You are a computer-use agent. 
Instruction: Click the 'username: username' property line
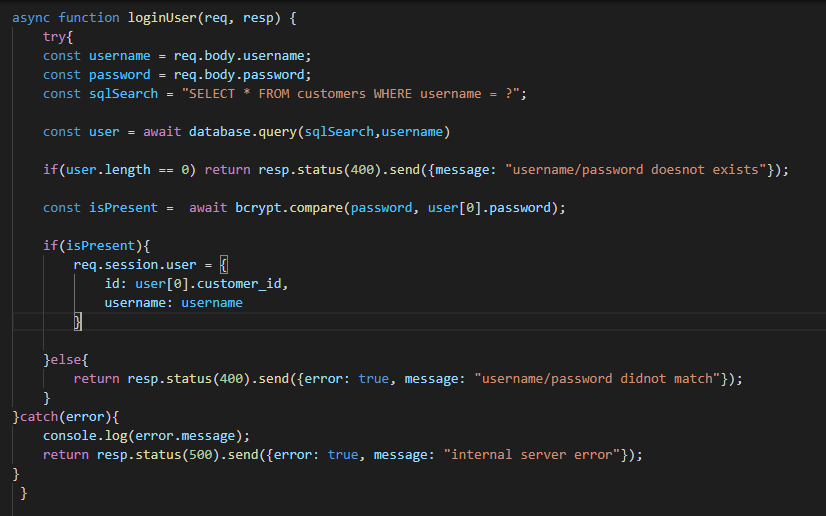coord(173,303)
